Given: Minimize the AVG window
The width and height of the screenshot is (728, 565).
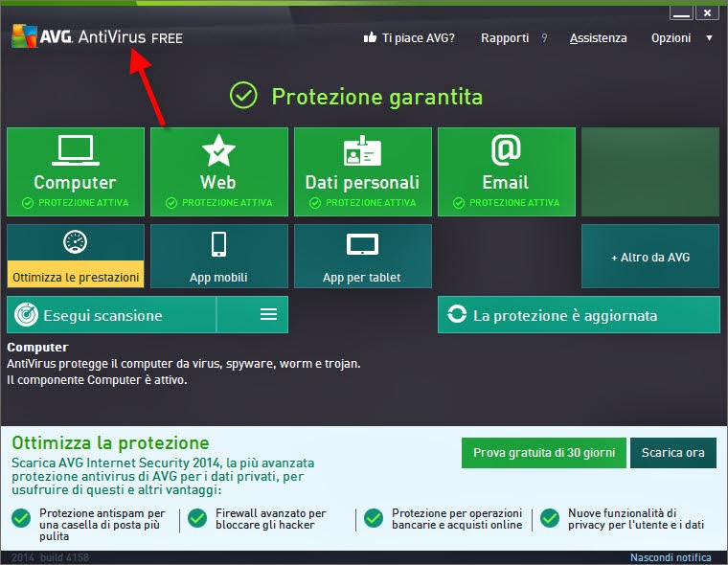Looking at the screenshot, I should 681,13.
